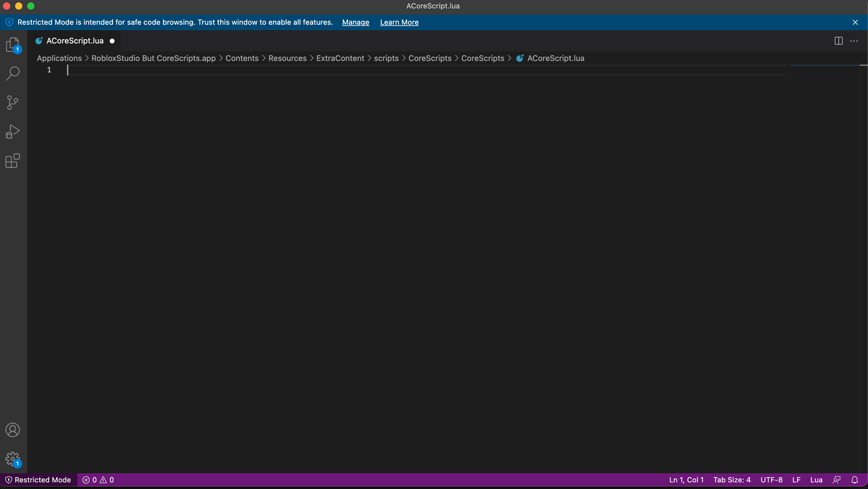The width and height of the screenshot is (868, 489).
Task: Toggle the Problems panel via error counter
Action: (x=97, y=480)
